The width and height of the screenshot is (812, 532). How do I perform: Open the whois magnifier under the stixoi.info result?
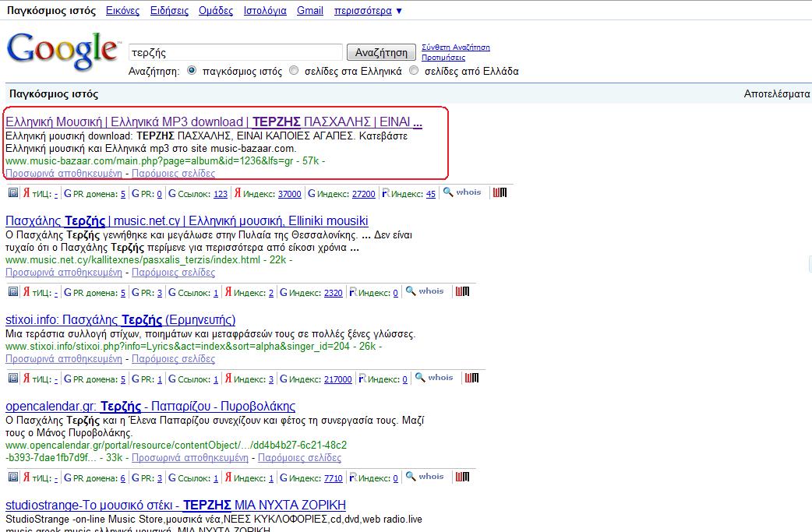(420, 377)
